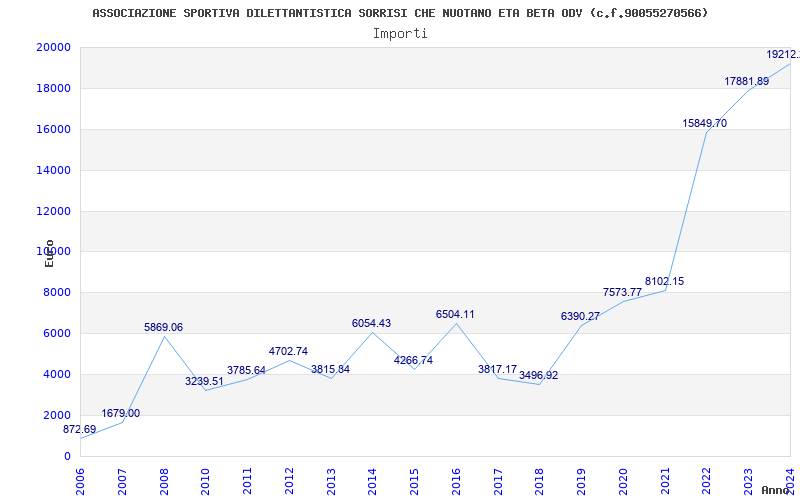Select the 4702.74 data label
The height and width of the screenshot is (500, 800).
288,352
